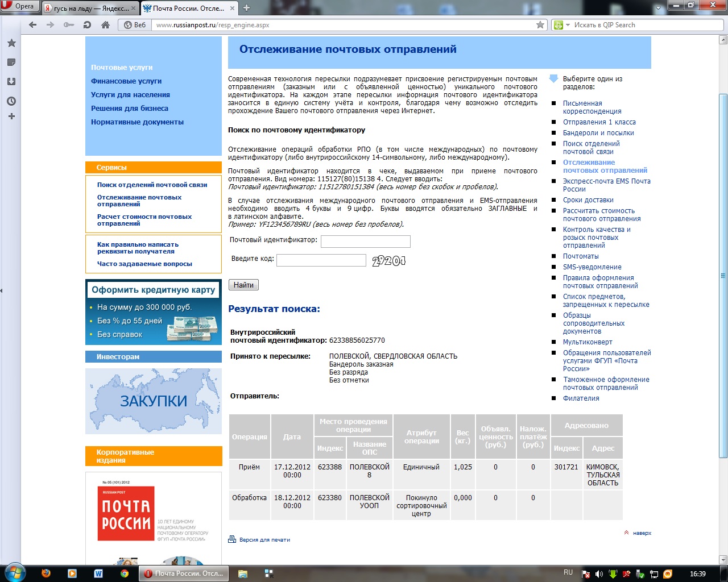This screenshot has height=582, width=728.
Task: Open Экспресс-почта EMS Почта России link
Action: click(x=607, y=185)
